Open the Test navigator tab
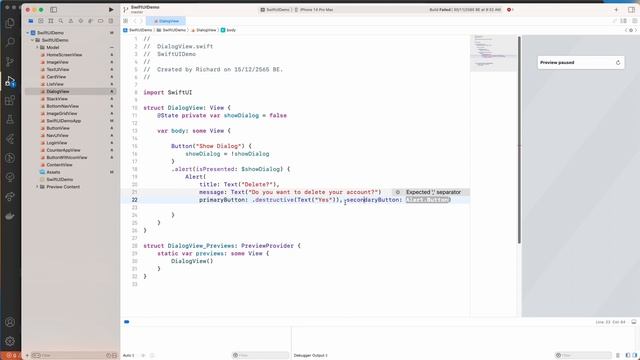640x360 pixels. (x=80, y=21)
